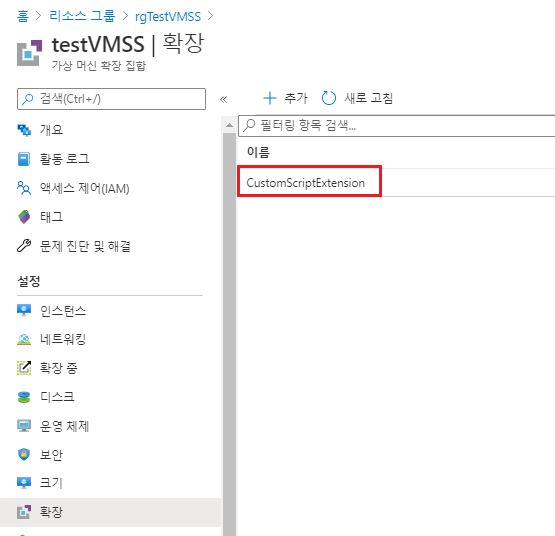Click the 크기 size icon
The image size is (555, 536).
tap(24, 483)
